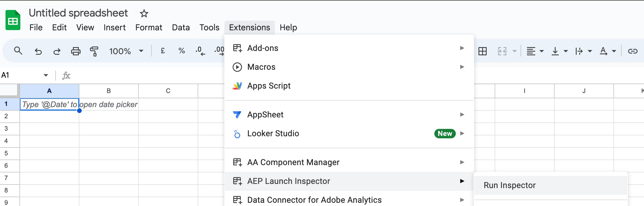Click the Untitled spreadsheet title
The image size is (644, 206).
(78, 13)
